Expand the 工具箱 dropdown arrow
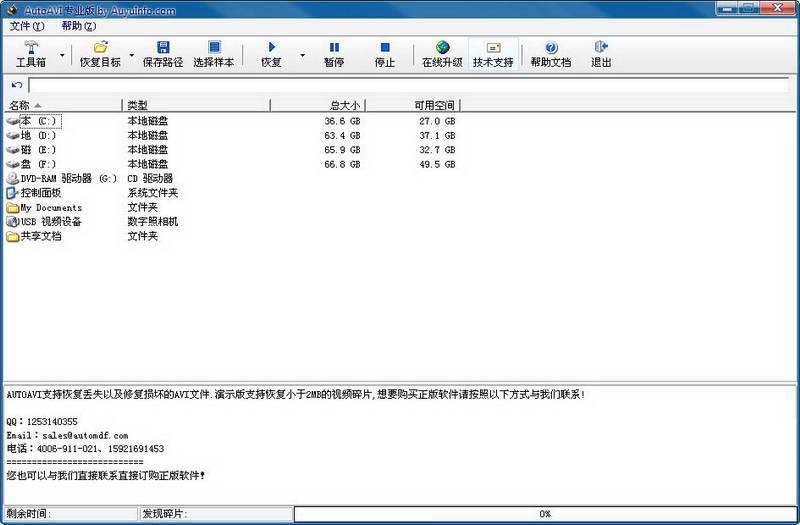This screenshot has width=800, height=525. (62, 54)
